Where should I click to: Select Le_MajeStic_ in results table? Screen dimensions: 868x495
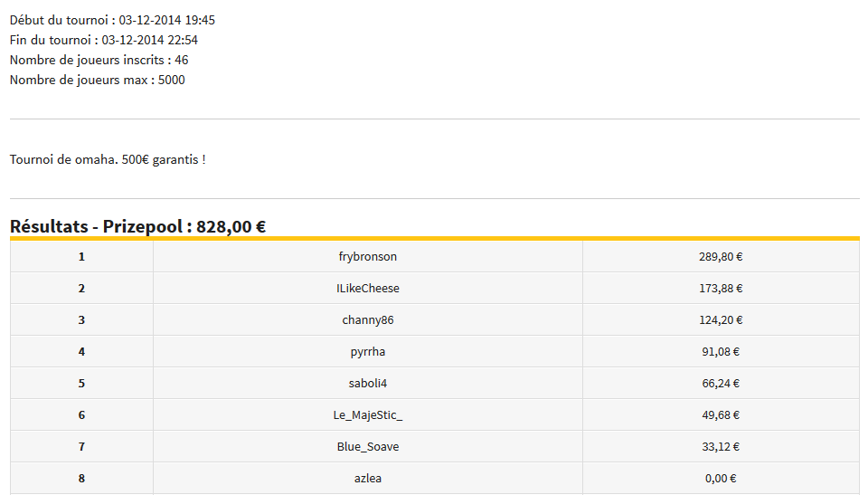pos(368,414)
